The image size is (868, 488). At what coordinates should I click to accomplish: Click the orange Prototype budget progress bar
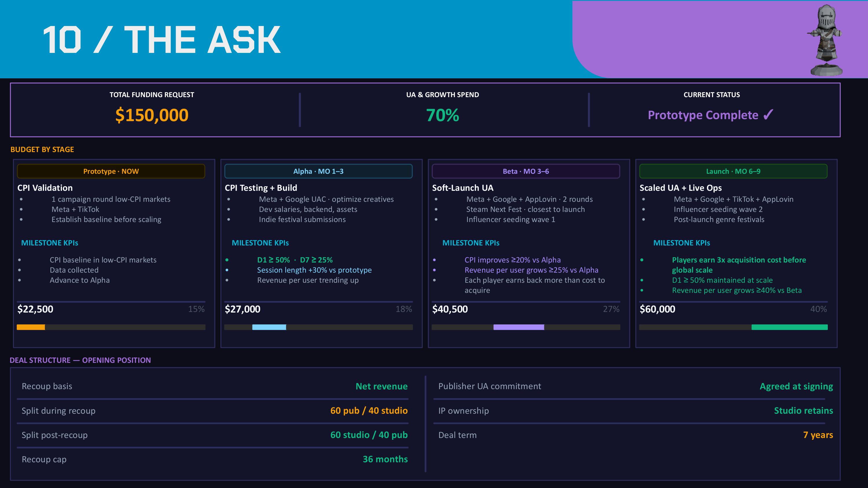coord(31,327)
